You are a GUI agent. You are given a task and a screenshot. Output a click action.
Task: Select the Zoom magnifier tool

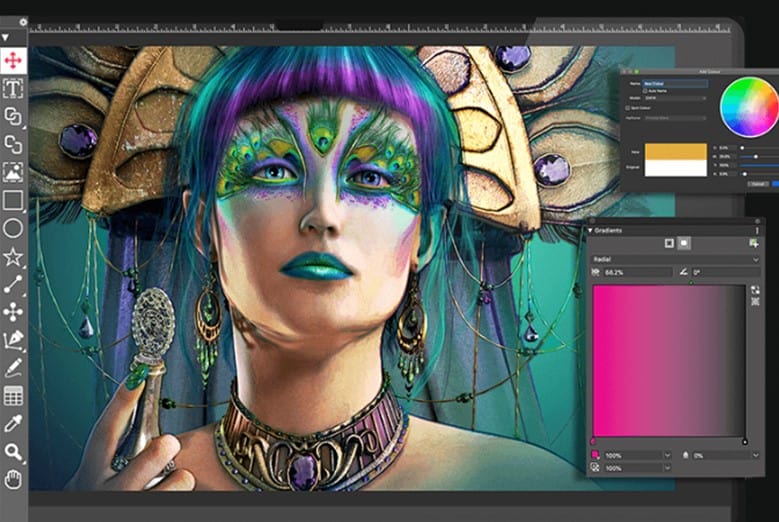(x=13, y=452)
